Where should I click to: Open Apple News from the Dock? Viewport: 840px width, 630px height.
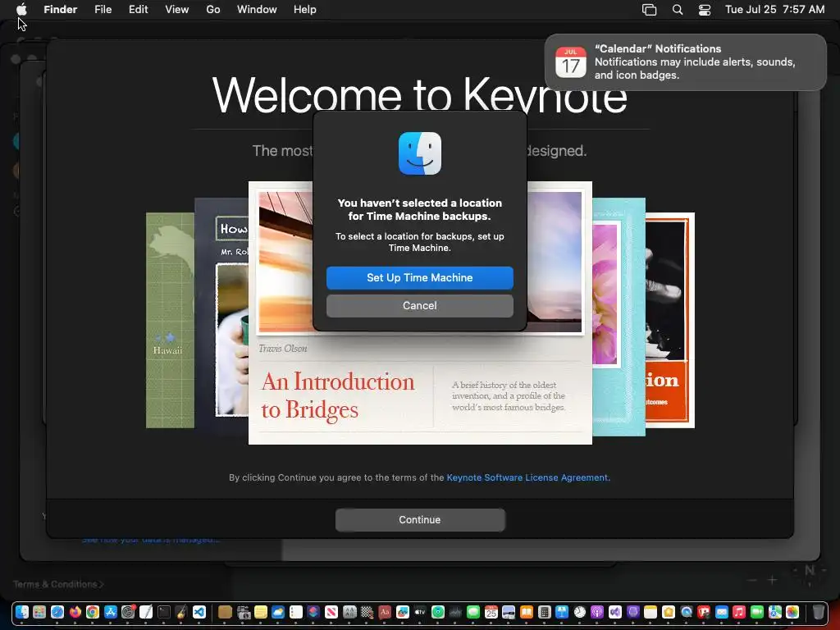331,612
